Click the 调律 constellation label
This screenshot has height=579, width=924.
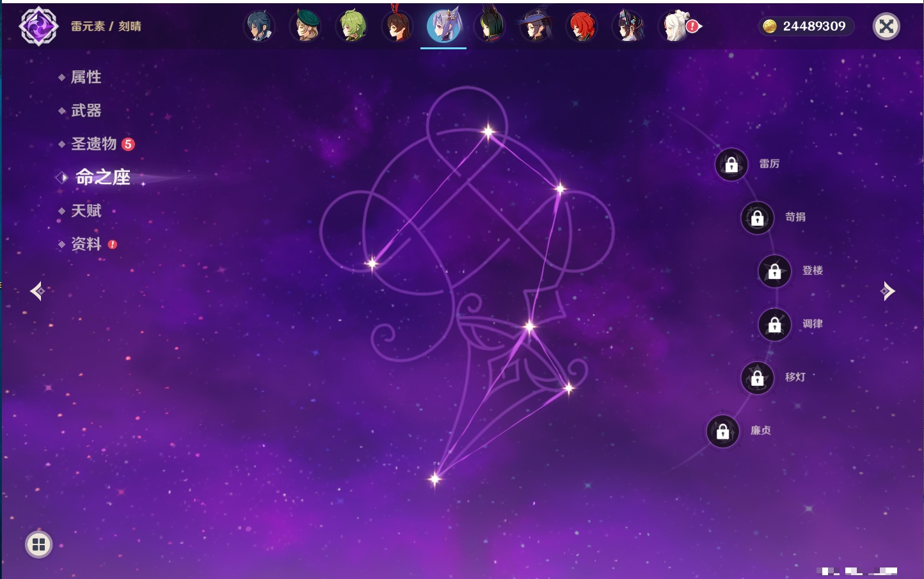[x=813, y=324]
